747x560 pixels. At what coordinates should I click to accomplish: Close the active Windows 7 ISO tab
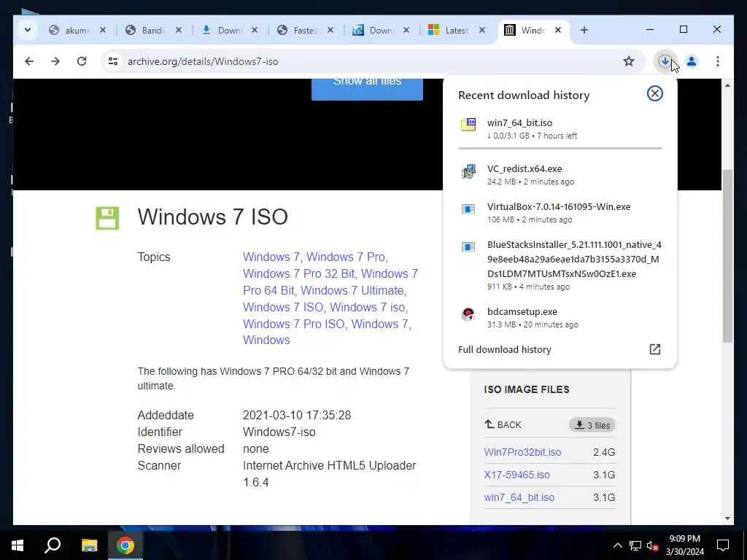(558, 30)
